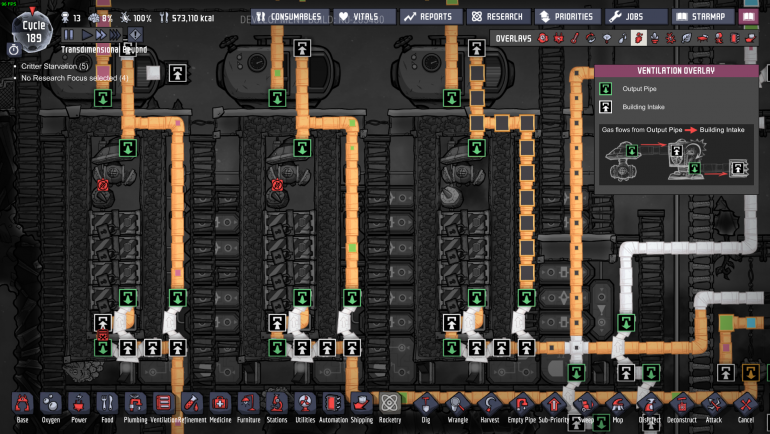Click the 573,110 kcal food counter
The image size is (770, 434).
187,18
